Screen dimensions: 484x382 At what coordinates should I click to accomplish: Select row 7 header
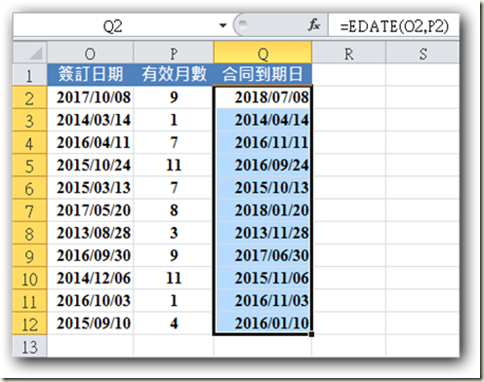tap(30, 211)
